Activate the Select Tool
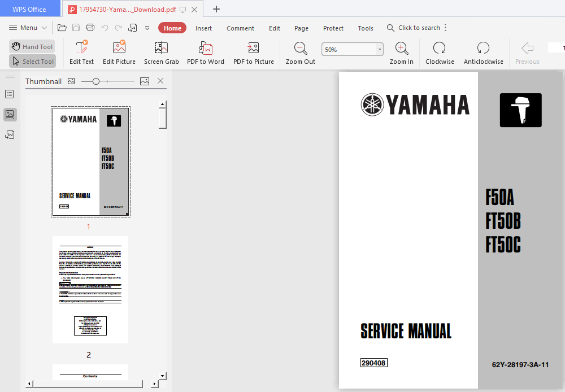This screenshot has width=565, height=392. [x=32, y=61]
